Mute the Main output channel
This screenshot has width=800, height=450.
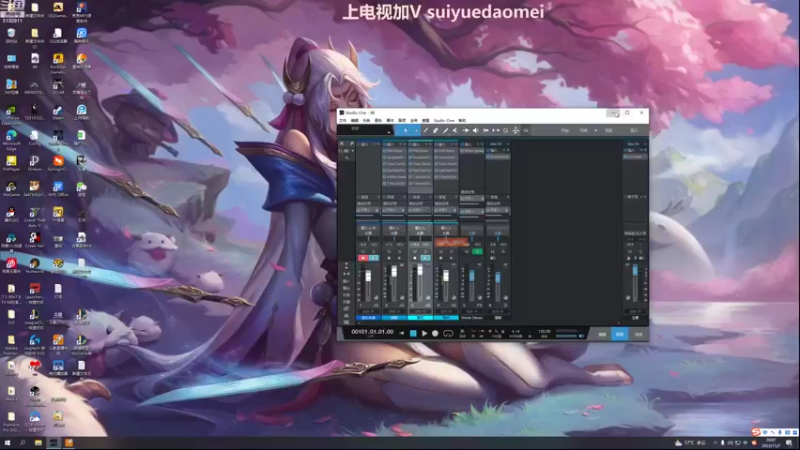(x=630, y=252)
